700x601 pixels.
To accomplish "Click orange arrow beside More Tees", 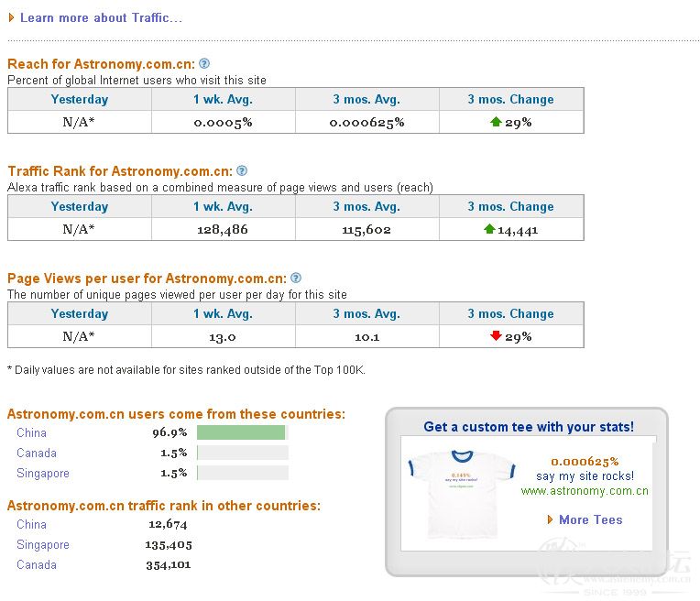I will [550, 519].
